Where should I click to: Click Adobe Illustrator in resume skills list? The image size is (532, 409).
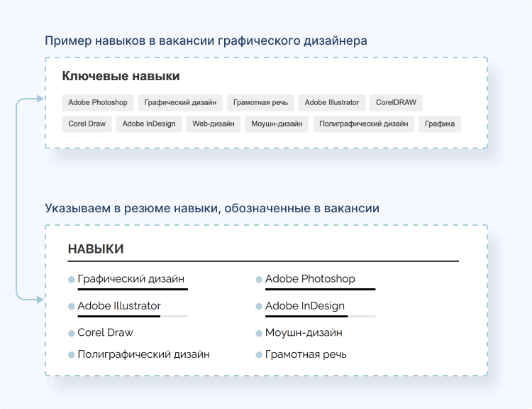(x=119, y=306)
